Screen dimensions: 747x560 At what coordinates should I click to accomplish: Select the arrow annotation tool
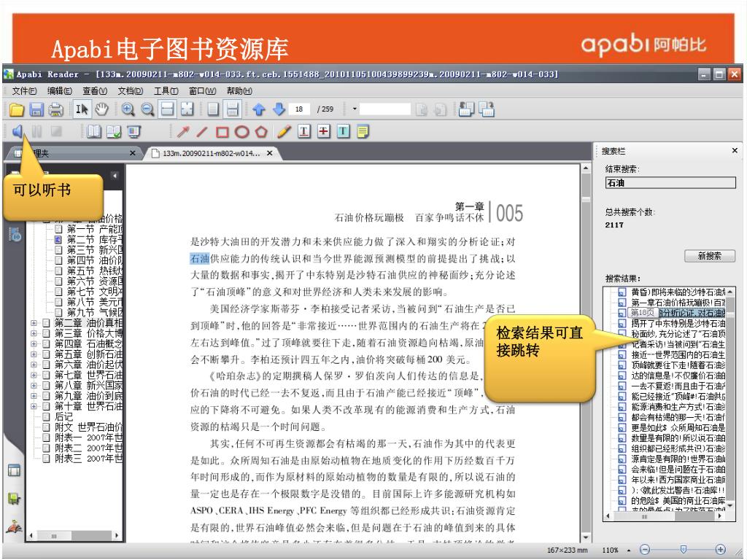(183, 131)
